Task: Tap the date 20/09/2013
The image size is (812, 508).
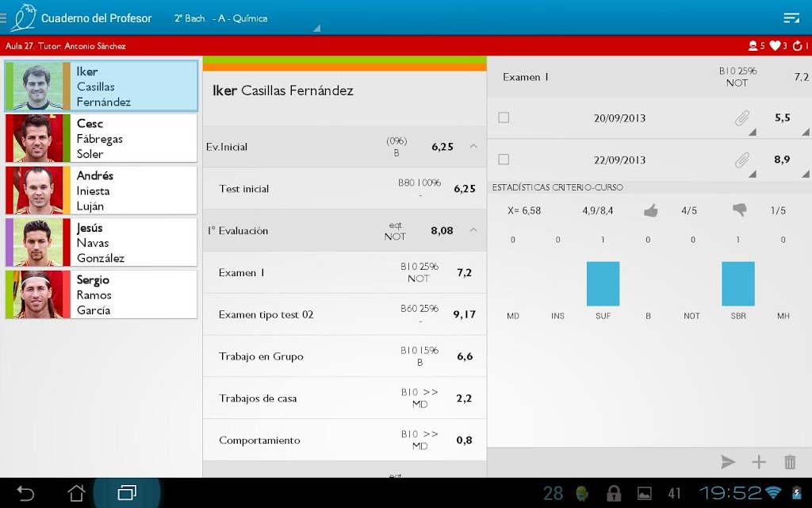Action: pyautogui.click(x=619, y=118)
